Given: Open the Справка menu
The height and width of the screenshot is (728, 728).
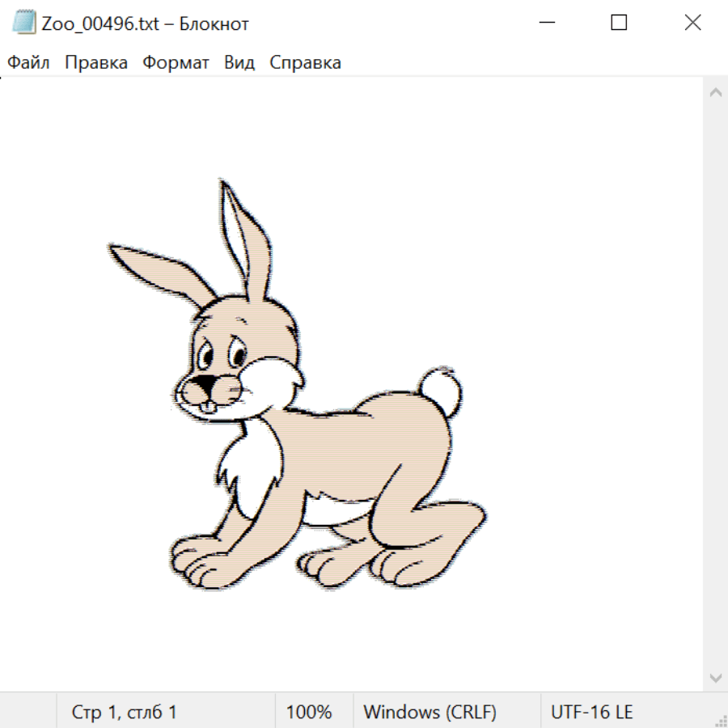Looking at the screenshot, I should point(305,63).
